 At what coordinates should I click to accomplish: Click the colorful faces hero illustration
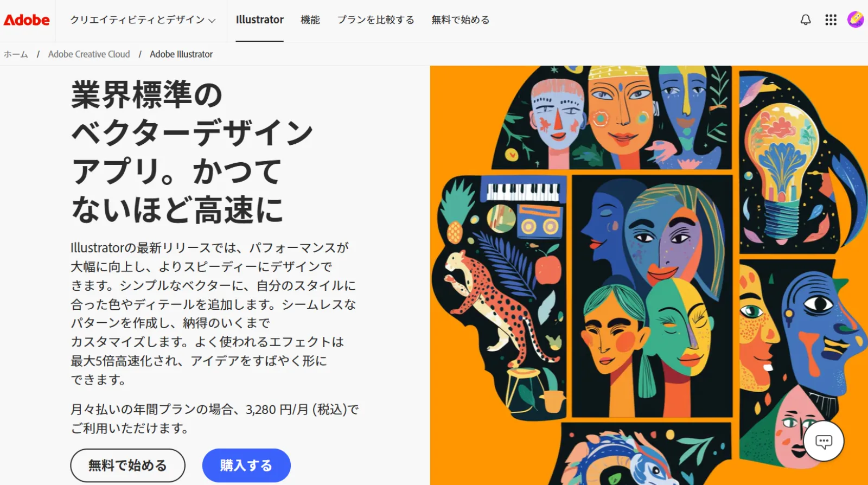pos(649,276)
